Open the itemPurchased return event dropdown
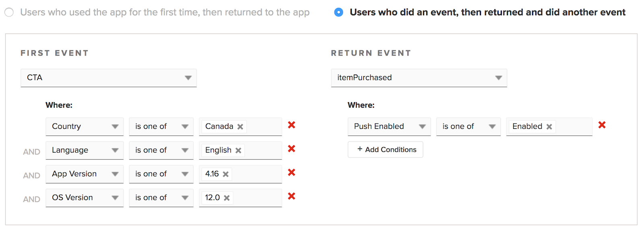The width and height of the screenshot is (644, 231). (419, 78)
